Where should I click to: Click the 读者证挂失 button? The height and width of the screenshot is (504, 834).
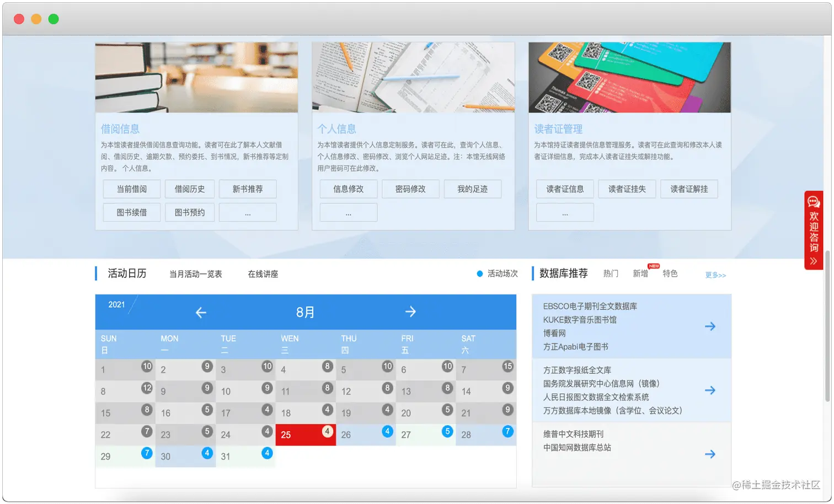627,189
